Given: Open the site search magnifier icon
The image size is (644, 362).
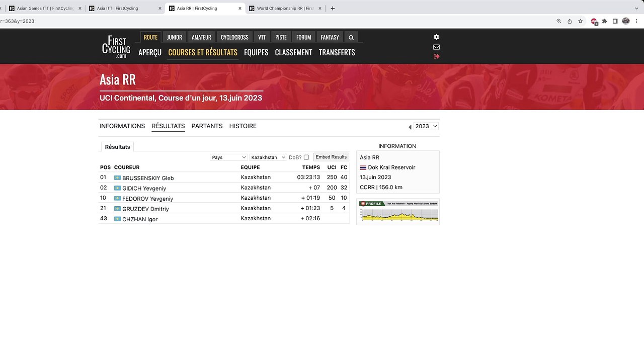Looking at the screenshot, I should tap(351, 37).
